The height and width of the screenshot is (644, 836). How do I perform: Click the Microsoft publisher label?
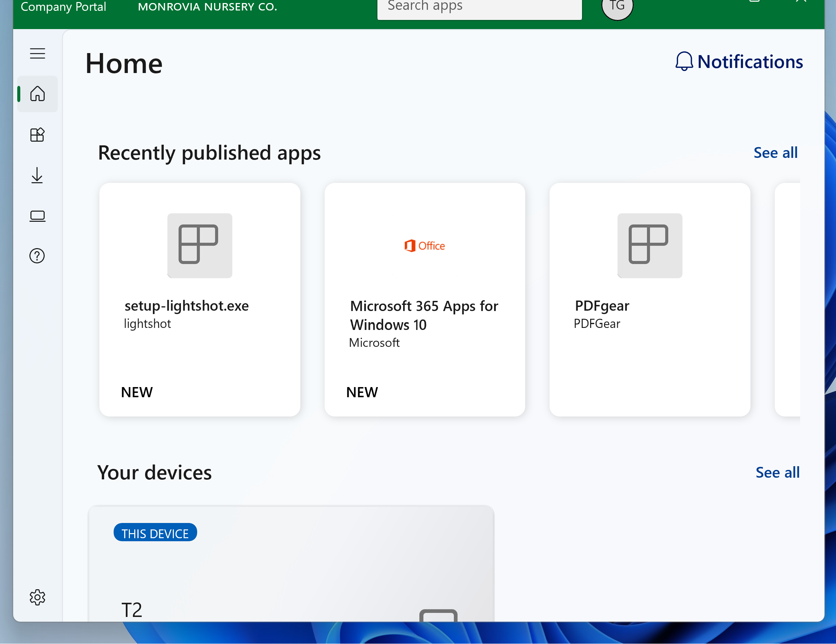tap(374, 343)
